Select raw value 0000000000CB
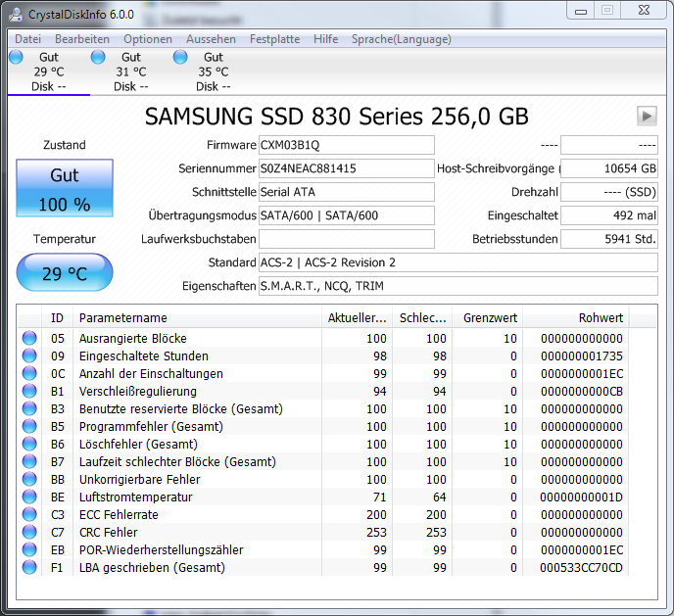Viewport: 674px width, 616px height. [582, 392]
